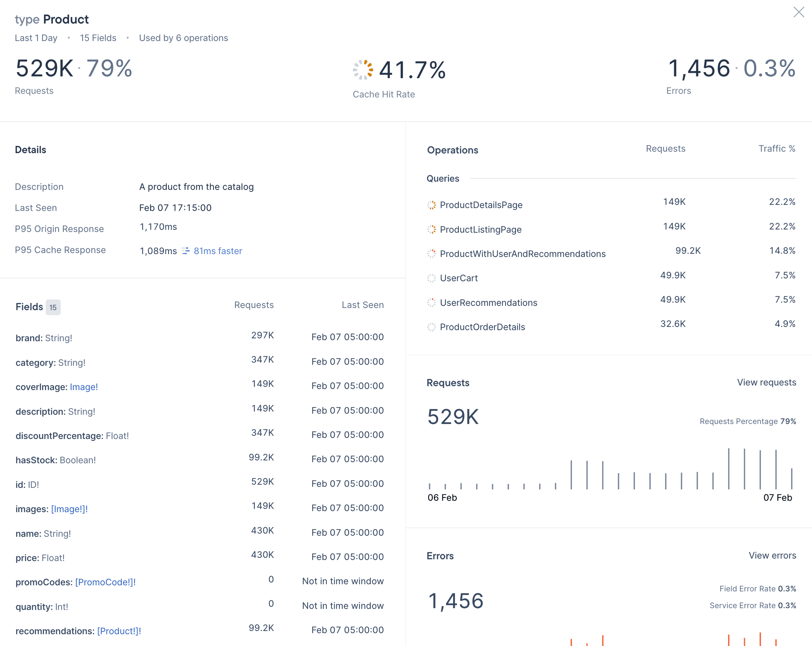Select the UserCart operation row
The height and width of the screenshot is (646, 812).
coord(459,278)
